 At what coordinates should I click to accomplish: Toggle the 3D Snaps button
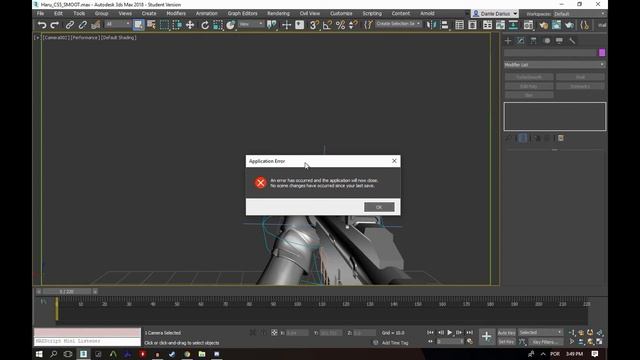tap(314, 25)
